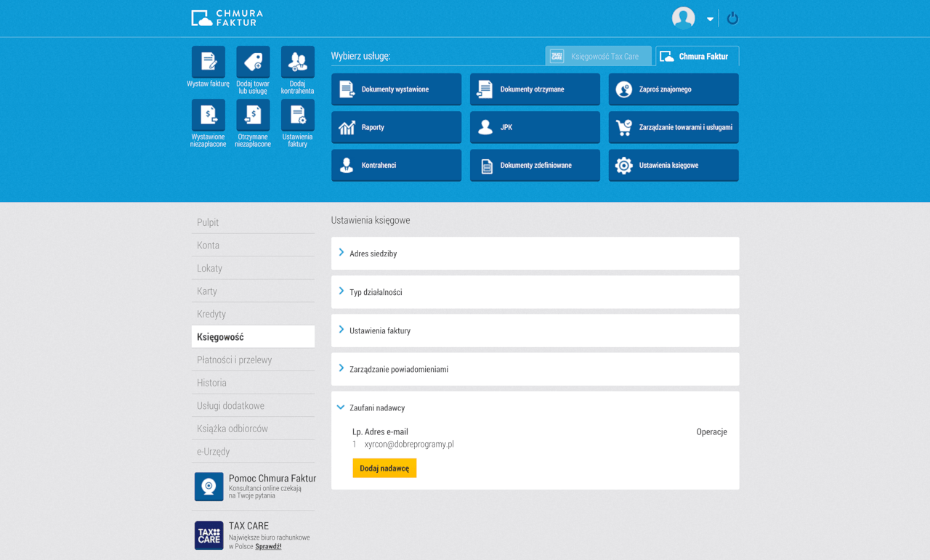Open Otrzymane niezapłacone shortcut icon
Viewport: 930px width, 560px height.
point(253,115)
